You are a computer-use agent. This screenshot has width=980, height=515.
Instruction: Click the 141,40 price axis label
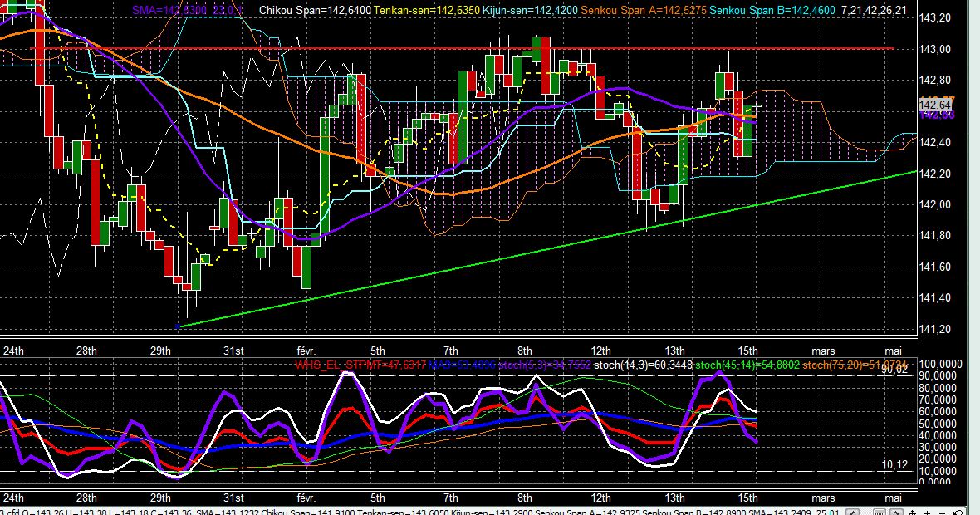[936, 298]
